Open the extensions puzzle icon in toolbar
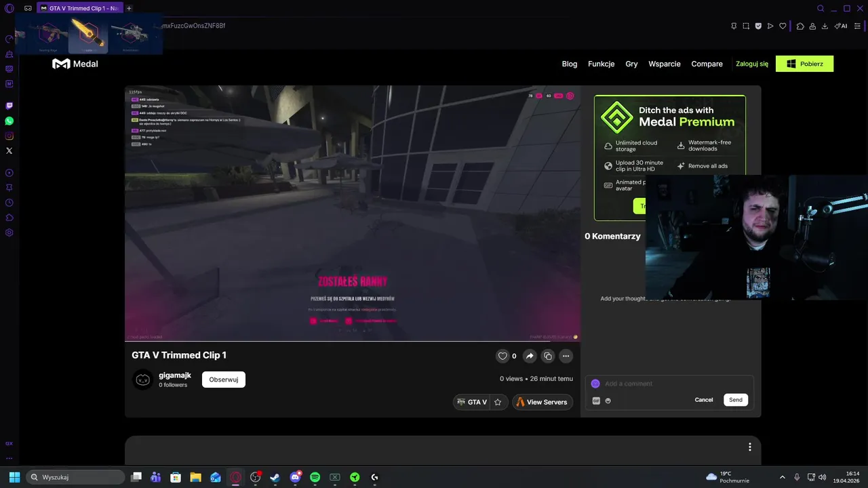Screen dimensions: 868x488 point(800,26)
